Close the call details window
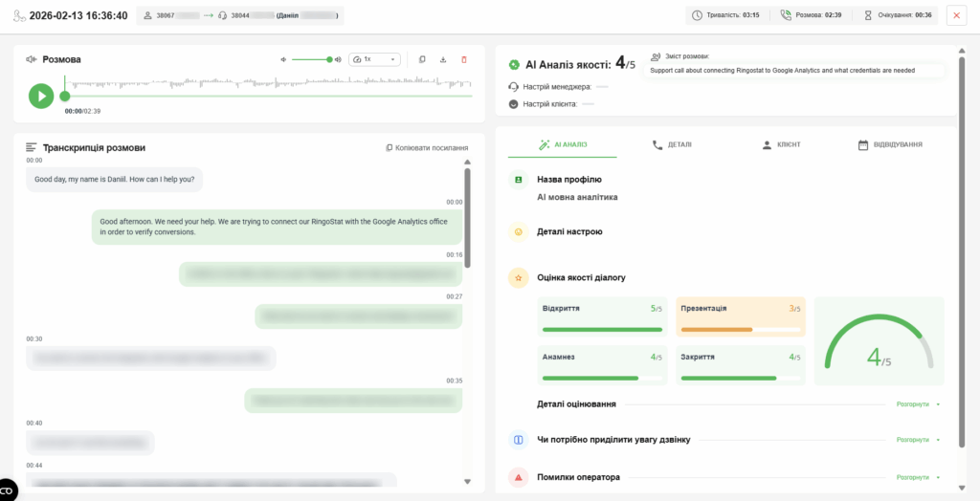 [956, 15]
